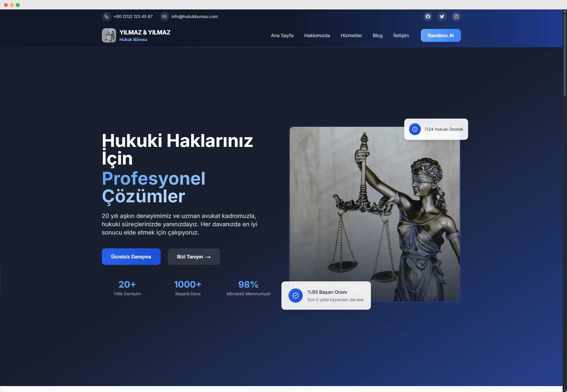Image resolution: width=567 pixels, height=392 pixels.
Task: Open Hakkımızda menu item
Action: point(317,35)
